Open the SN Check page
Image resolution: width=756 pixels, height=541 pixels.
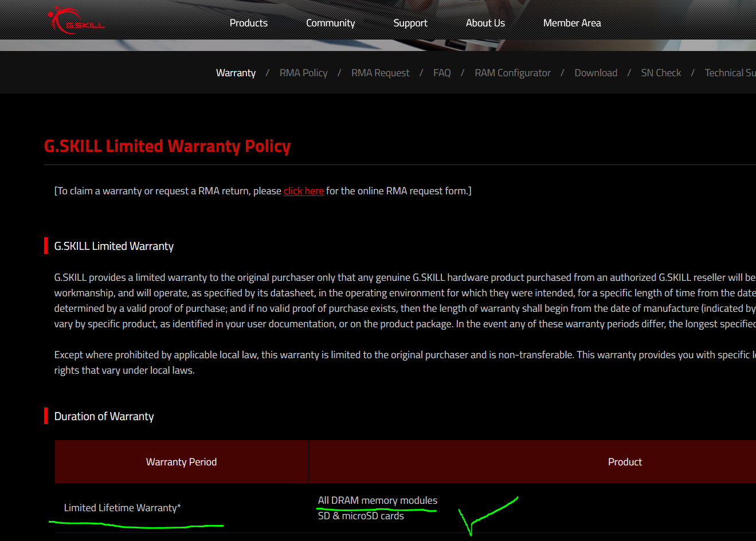[661, 73]
